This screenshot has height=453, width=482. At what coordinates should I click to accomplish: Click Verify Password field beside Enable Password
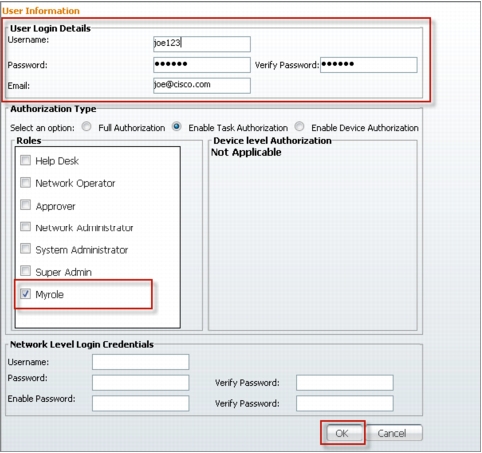(345, 403)
